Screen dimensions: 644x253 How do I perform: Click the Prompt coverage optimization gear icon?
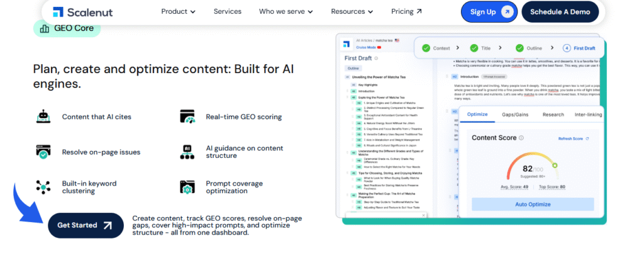click(187, 187)
